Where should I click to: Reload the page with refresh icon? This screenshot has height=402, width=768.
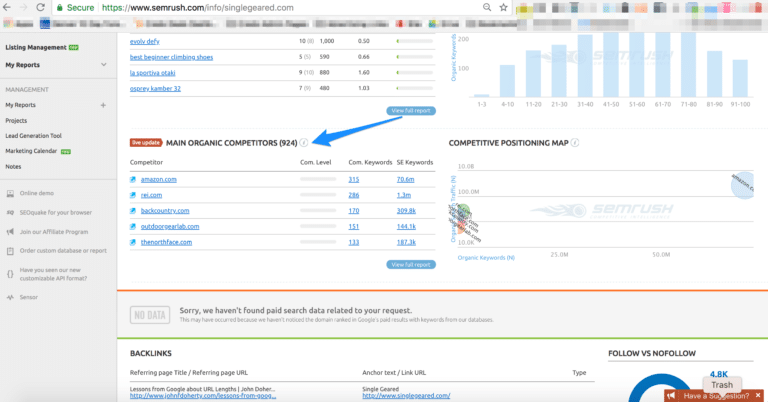coord(41,7)
